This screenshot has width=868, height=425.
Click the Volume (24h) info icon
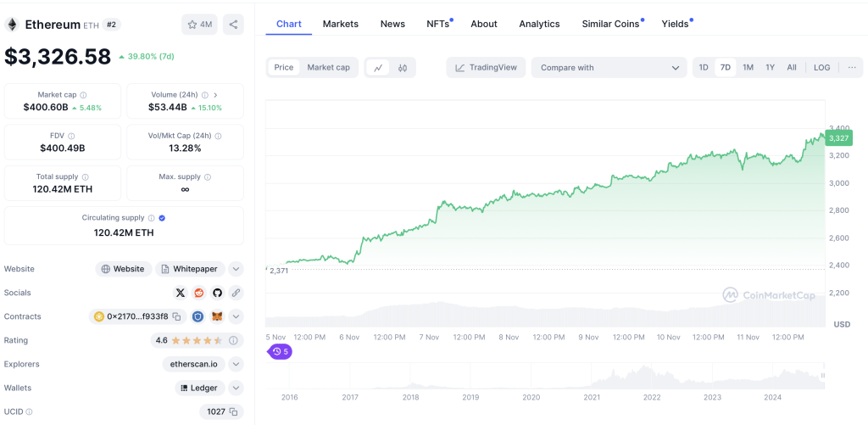coord(205,95)
